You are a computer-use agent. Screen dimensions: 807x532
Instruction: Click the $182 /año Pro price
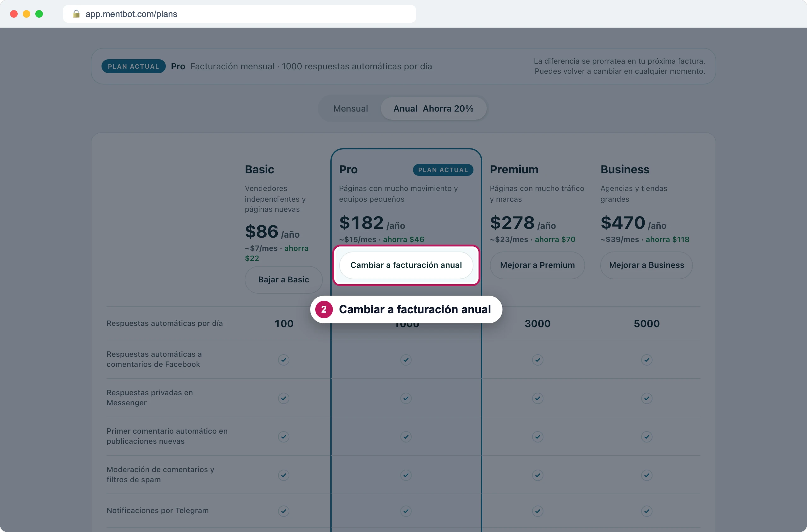point(372,223)
